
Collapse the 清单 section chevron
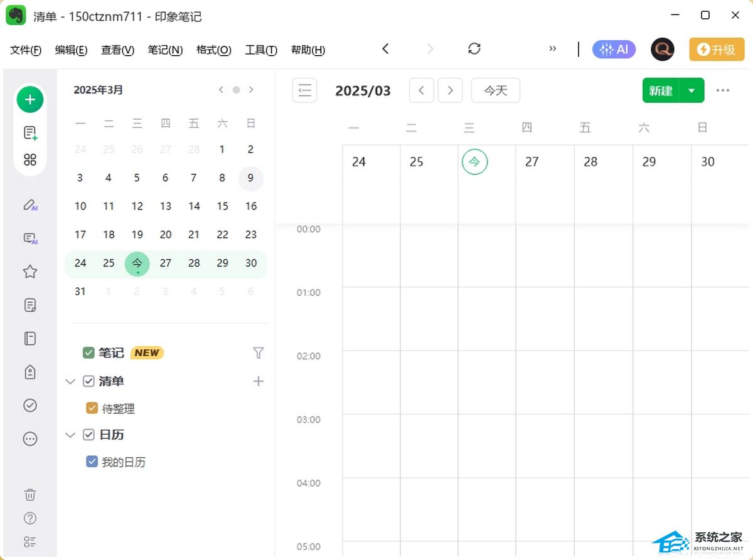pyautogui.click(x=70, y=381)
